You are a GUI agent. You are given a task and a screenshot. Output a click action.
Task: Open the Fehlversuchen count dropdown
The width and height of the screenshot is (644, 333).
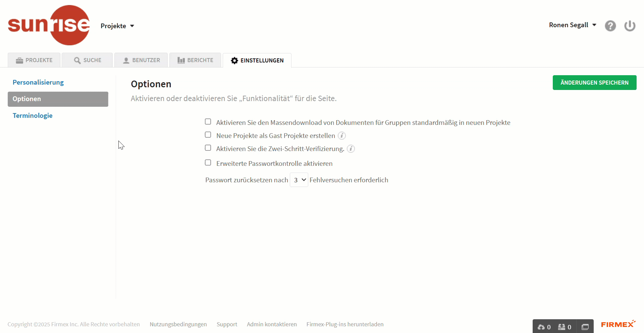299,180
